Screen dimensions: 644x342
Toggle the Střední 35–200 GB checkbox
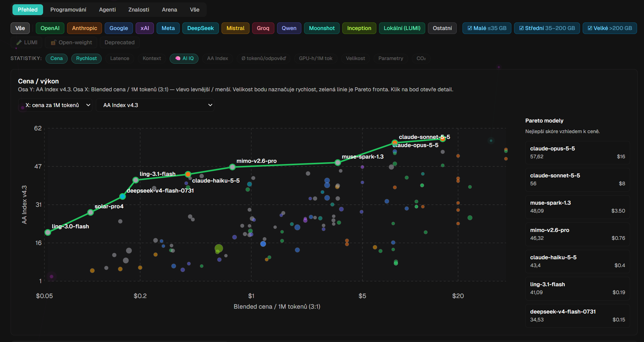tap(547, 28)
